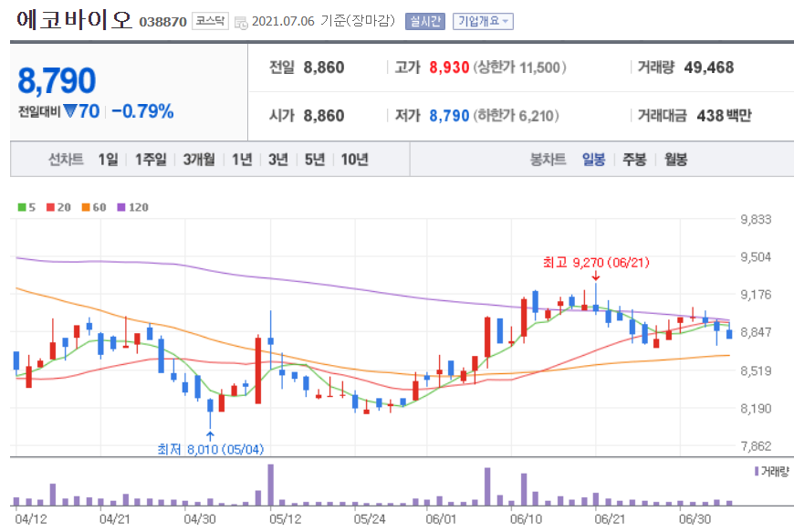
Task: Click the 코스닥 market badge
Action: (x=210, y=21)
